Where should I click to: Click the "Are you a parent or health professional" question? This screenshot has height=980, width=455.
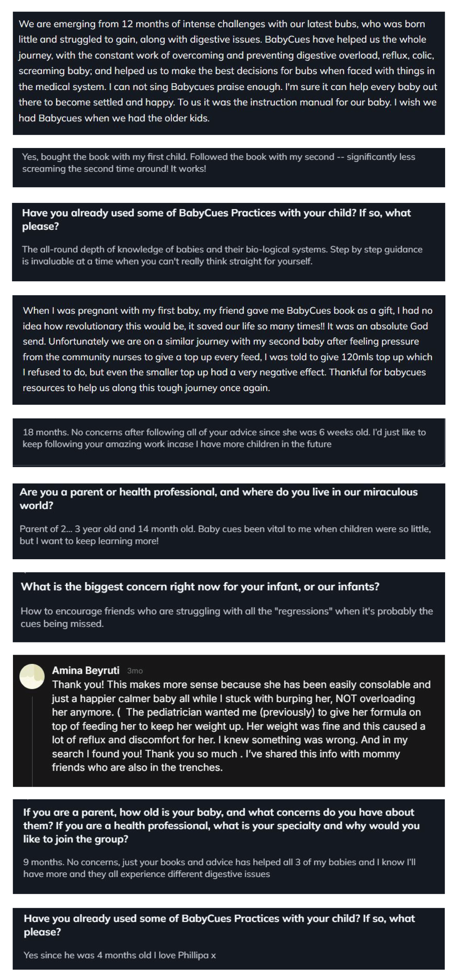pyautogui.click(x=218, y=499)
